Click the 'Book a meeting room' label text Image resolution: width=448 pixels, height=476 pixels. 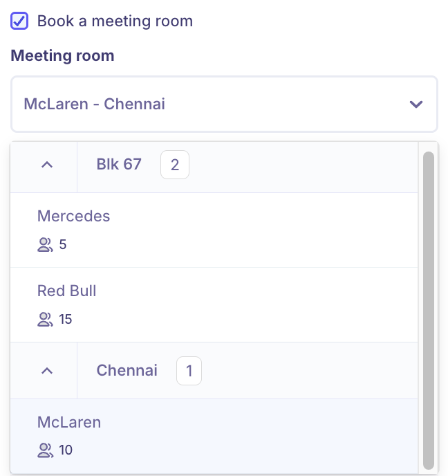115,21
